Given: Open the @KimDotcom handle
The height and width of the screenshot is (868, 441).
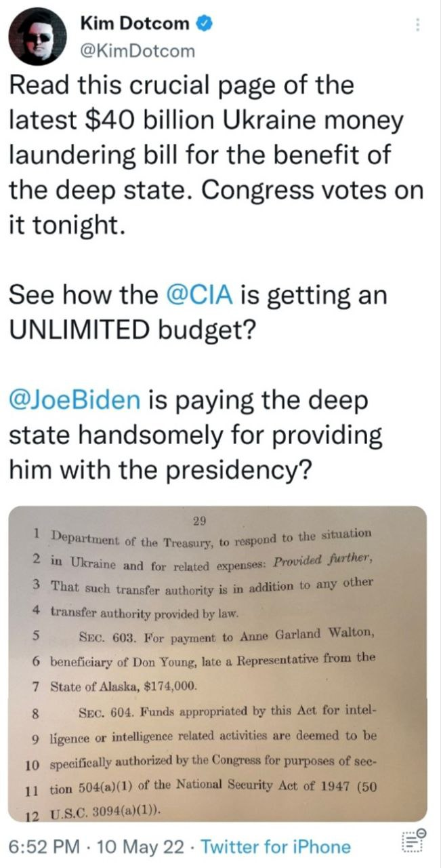Looking at the screenshot, I should 138,50.
